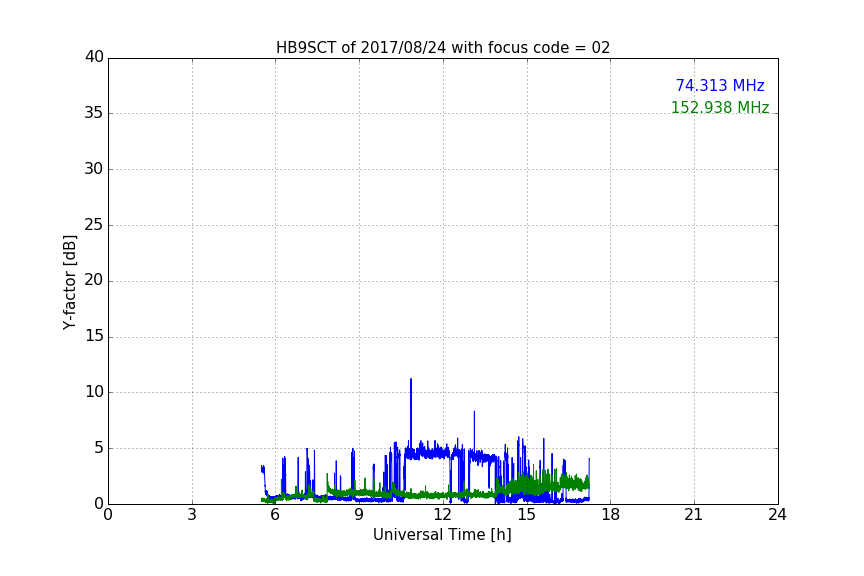
Task: Click the plot title HB9SCT of 2017/08/24
Action: pyautogui.click(x=443, y=48)
